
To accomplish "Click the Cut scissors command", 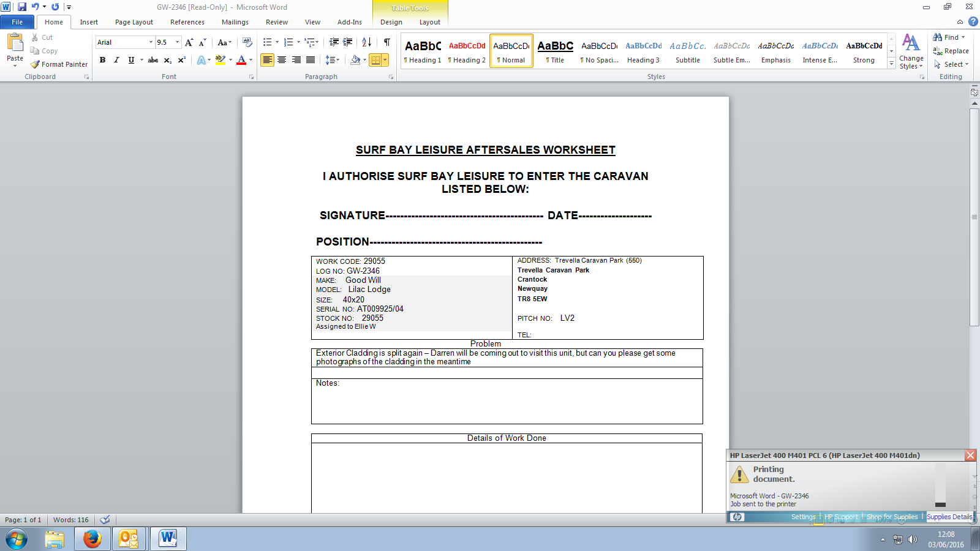I will [x=42, y=37].
